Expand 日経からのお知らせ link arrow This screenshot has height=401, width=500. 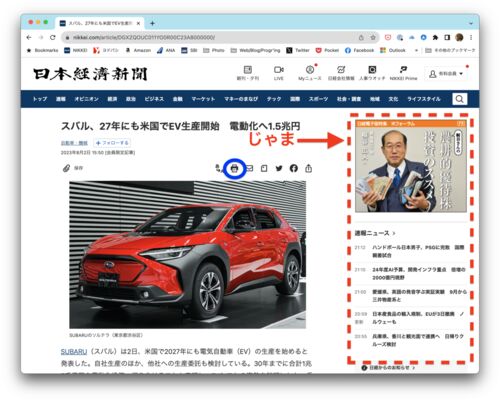point(414,368)
